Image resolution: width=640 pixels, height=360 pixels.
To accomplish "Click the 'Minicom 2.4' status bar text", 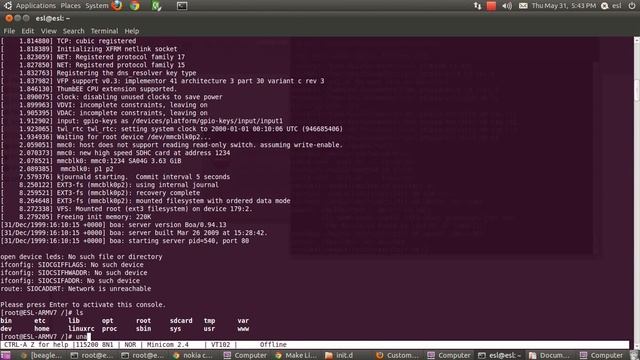I will click(x=168, y=345).
